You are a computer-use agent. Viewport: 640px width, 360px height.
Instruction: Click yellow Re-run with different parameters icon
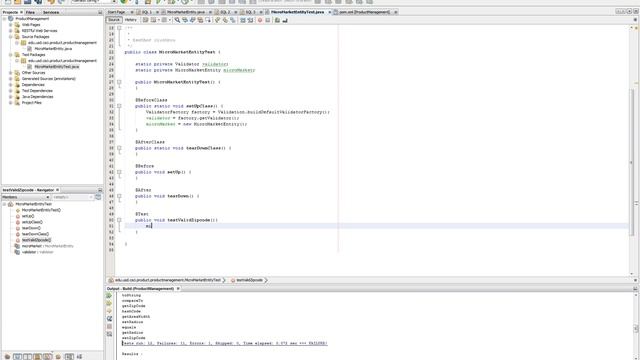click(109, 303)
